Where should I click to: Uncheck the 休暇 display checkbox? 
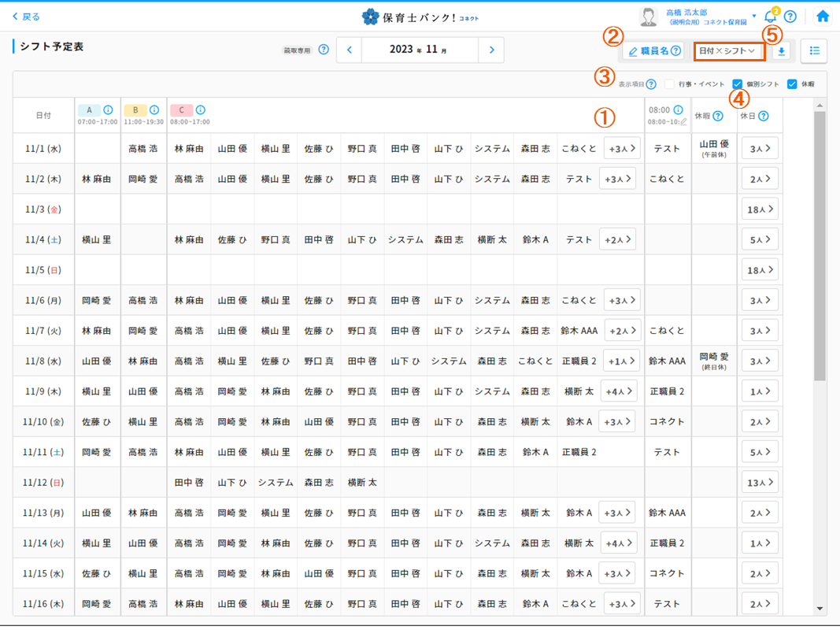point(792,84)
